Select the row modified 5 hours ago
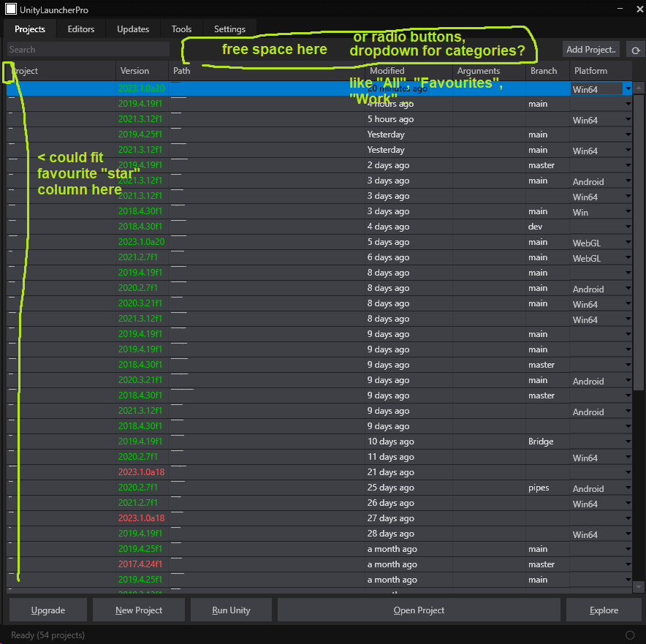The image size is (646, 644). 319,119
